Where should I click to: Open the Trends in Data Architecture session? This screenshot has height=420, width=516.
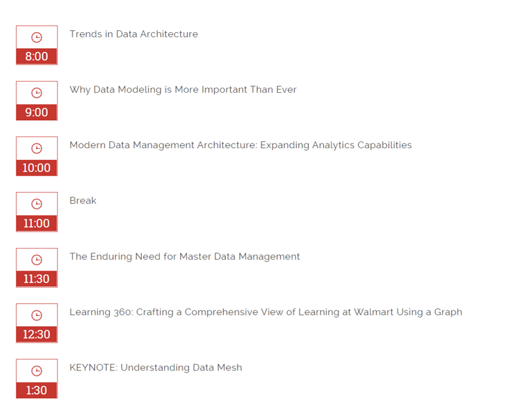tap(134, 34)
